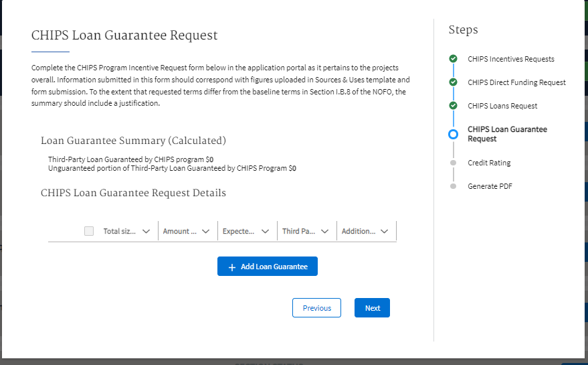This screenshot has height=365, width=588.
Task: Open Third Party column dropdown chevron
Action: coord(324,231)
